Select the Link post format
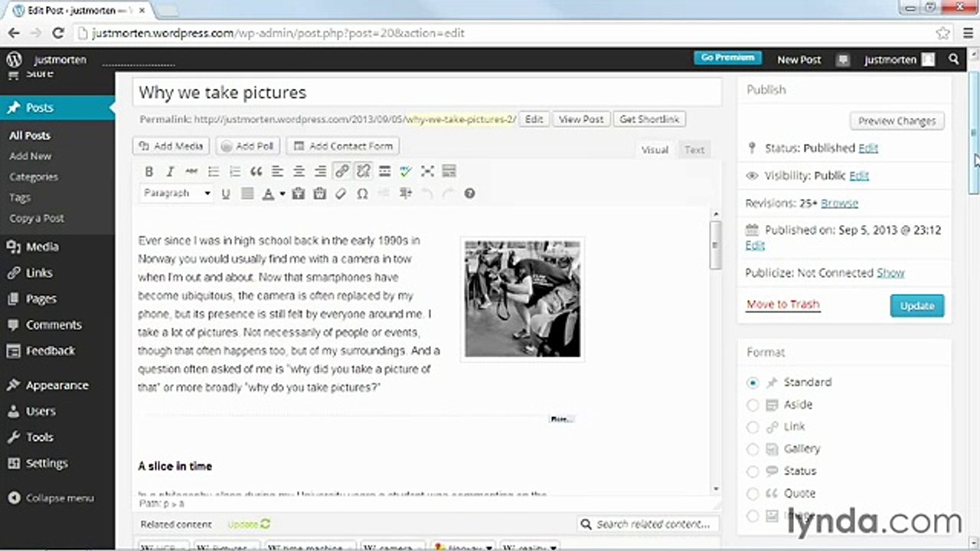The image size is (980, 551). tap(753, 427)
